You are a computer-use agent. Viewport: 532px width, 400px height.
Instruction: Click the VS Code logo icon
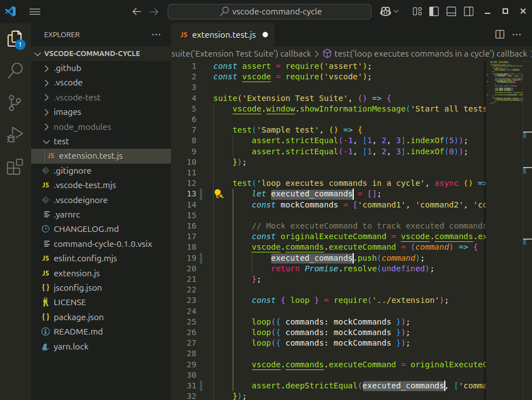[11, 12]
